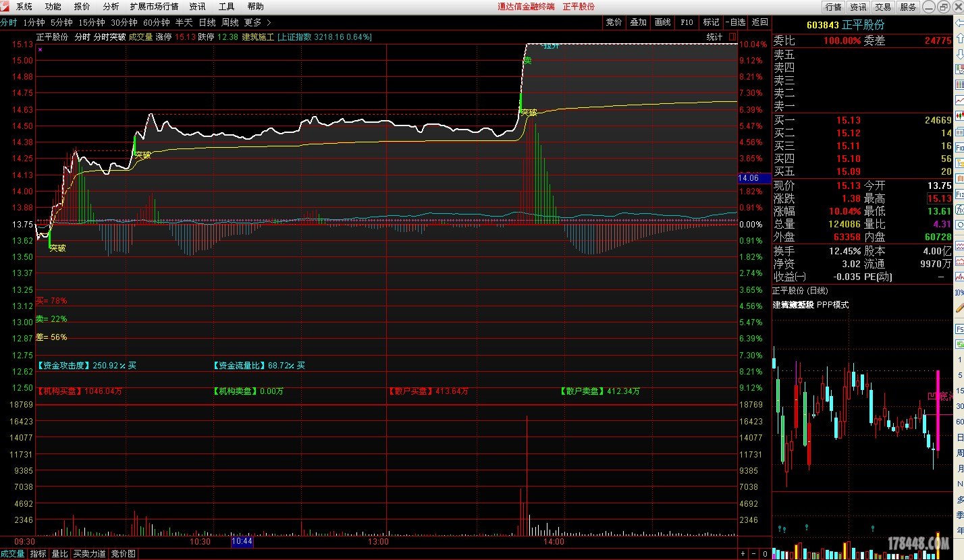Image resolution: width=964 pixels, height=560 pixels.
Task: Click the 买五 price 15.09 row
Action: tap(862, 171)
